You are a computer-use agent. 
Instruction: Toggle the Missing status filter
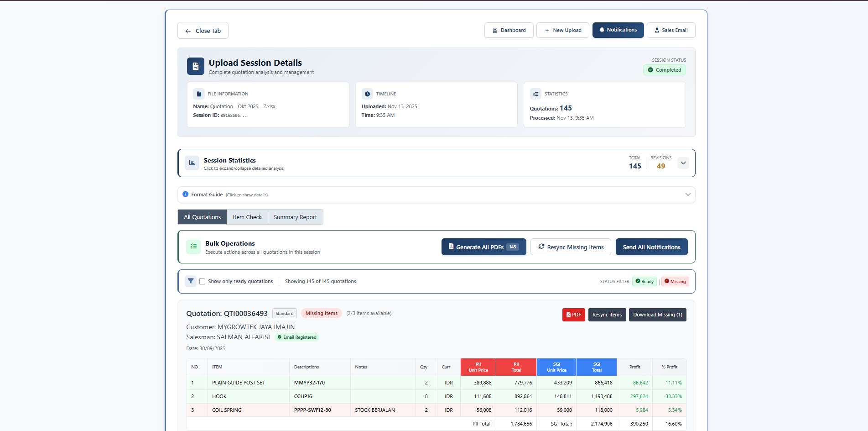coord(675,282)
